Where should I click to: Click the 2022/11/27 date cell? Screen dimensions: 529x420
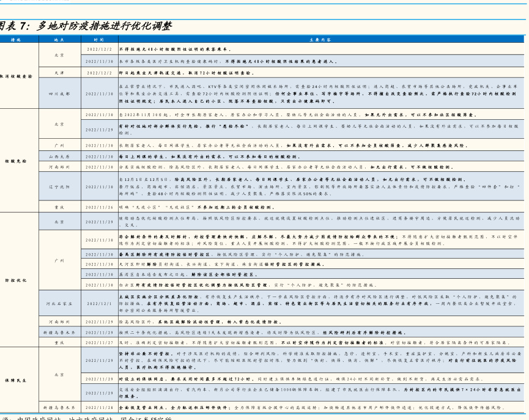[99, 342]
